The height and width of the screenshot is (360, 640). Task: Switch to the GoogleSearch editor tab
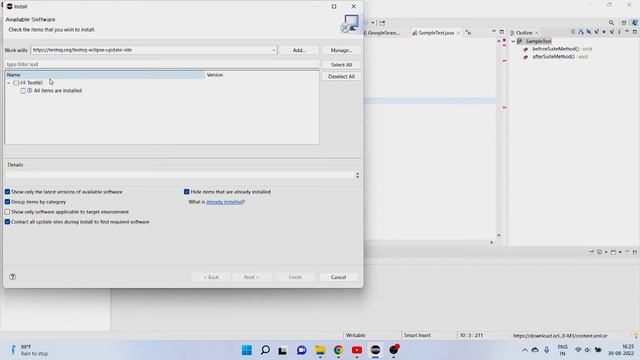(382, 33)
